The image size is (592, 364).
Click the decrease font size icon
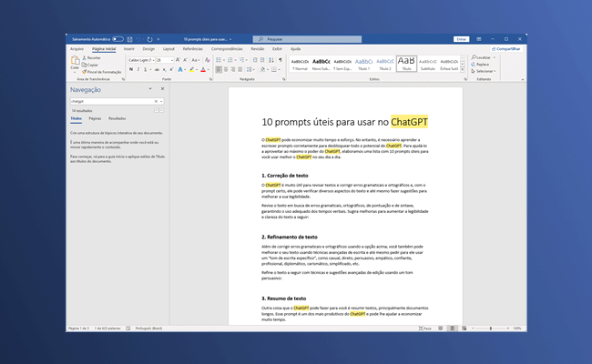[185, 60]
